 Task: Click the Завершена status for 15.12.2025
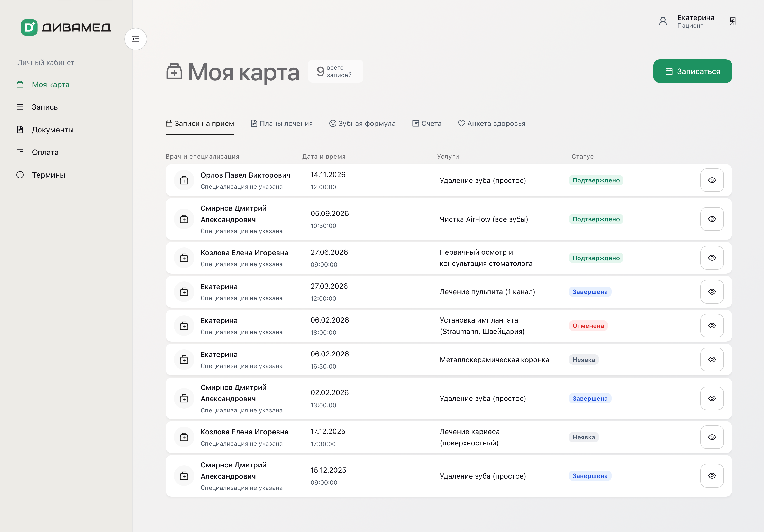(590, 476)
